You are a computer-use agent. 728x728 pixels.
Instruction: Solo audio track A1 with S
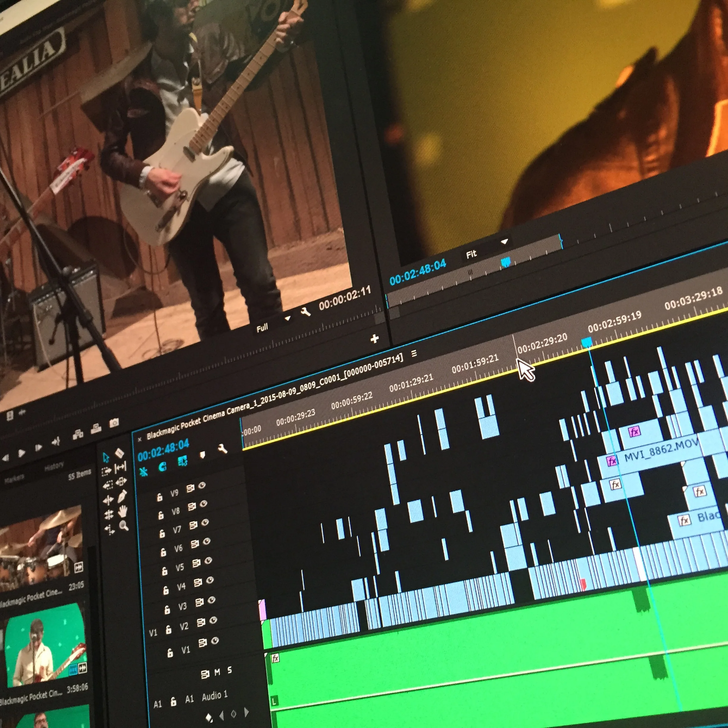pyautogui.click(x=229, y=670)
